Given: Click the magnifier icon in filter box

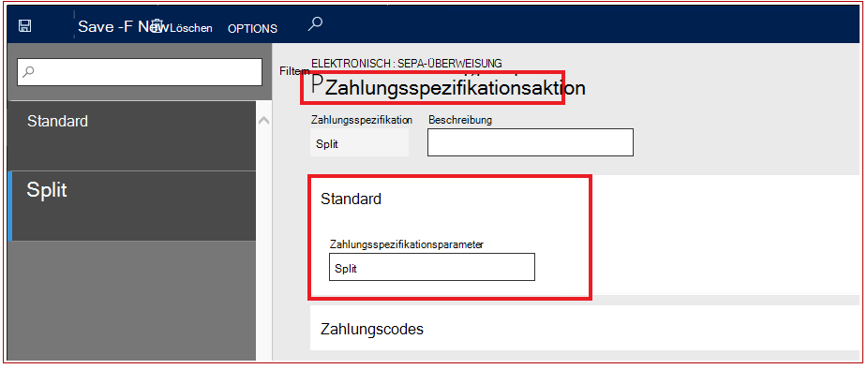Looking at the screenshot, I should point(29,72).
